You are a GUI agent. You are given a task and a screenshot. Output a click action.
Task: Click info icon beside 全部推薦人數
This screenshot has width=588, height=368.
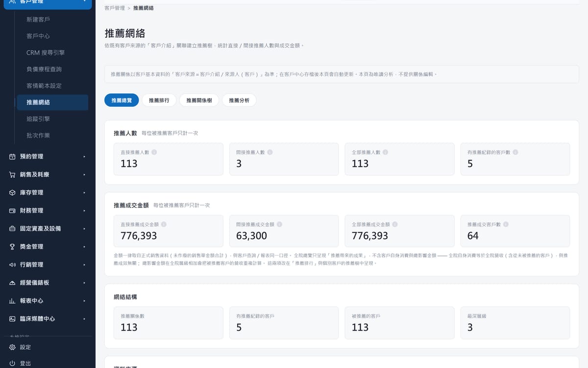(x=385, y=152)
